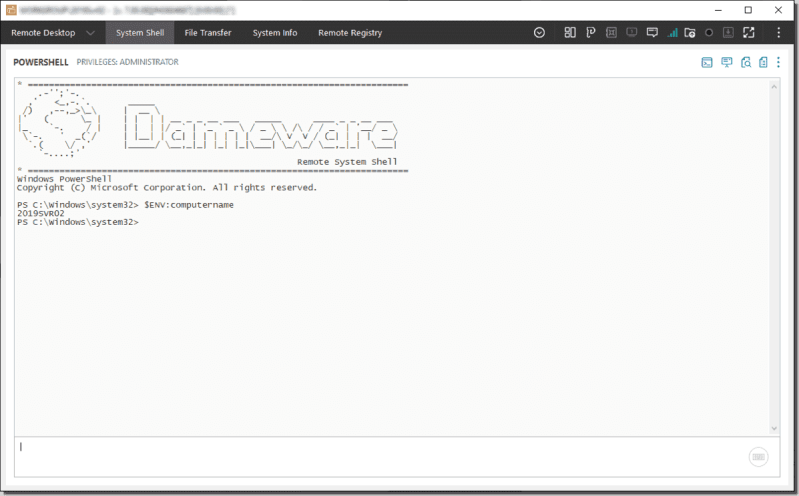Open the folder with clock icon
Image resolution: width=799 pixels, height=496 pixels.
click(x=689, y=33)
